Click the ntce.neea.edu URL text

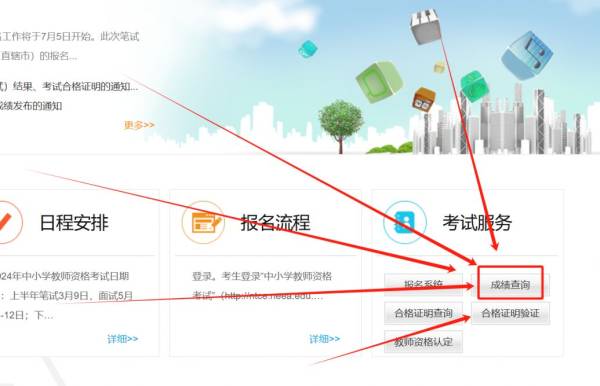tap(274, 296)
